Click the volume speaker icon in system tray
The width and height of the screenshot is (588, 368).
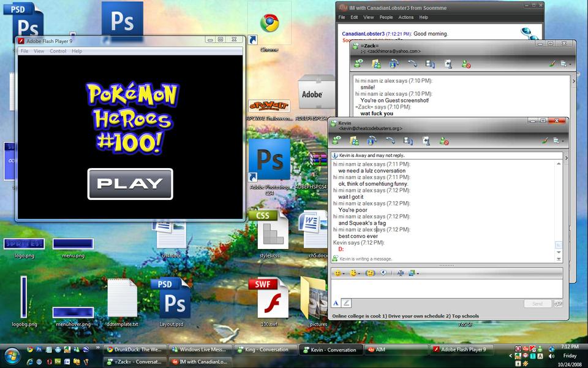pos(552,356)
